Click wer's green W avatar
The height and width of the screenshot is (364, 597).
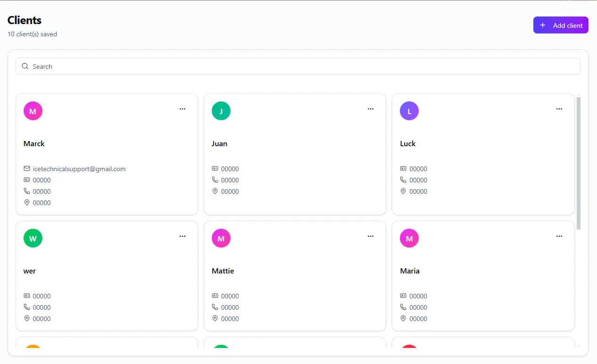[33, 238]
